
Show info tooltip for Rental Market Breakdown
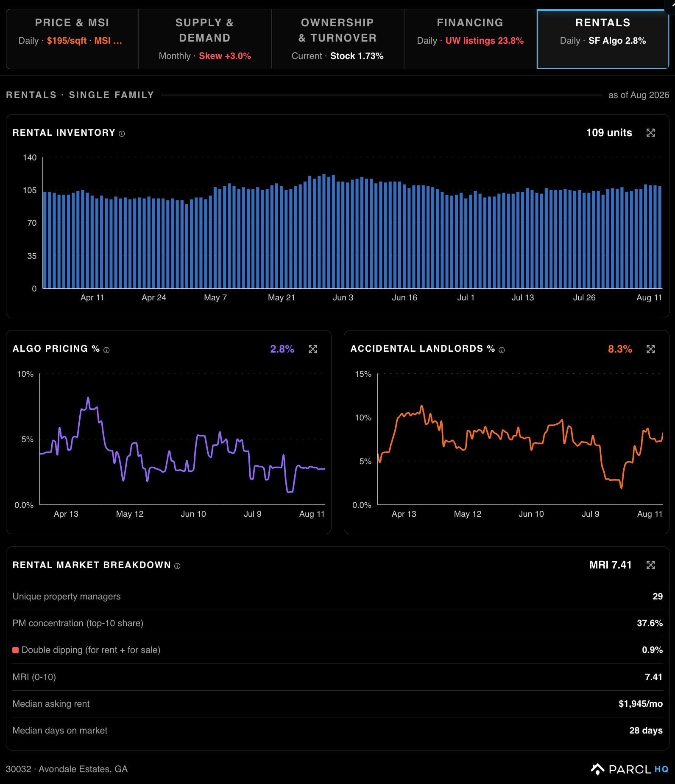[177, 566]
